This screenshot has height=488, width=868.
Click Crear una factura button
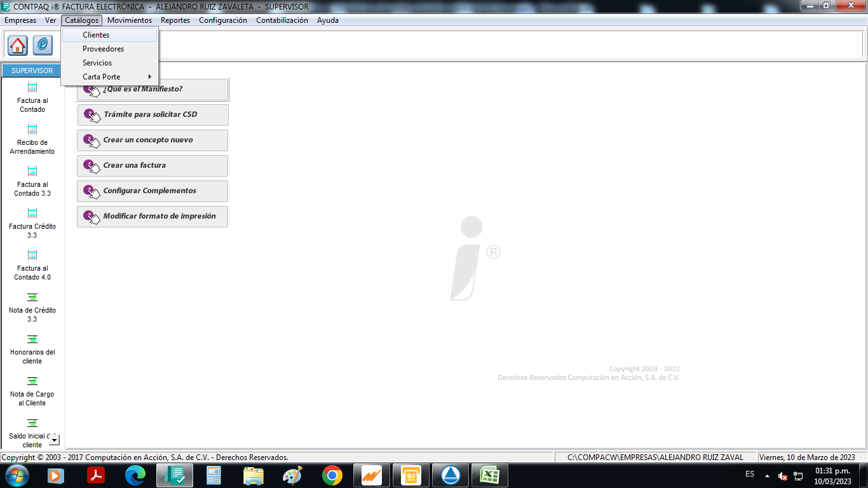pos(153,166)
